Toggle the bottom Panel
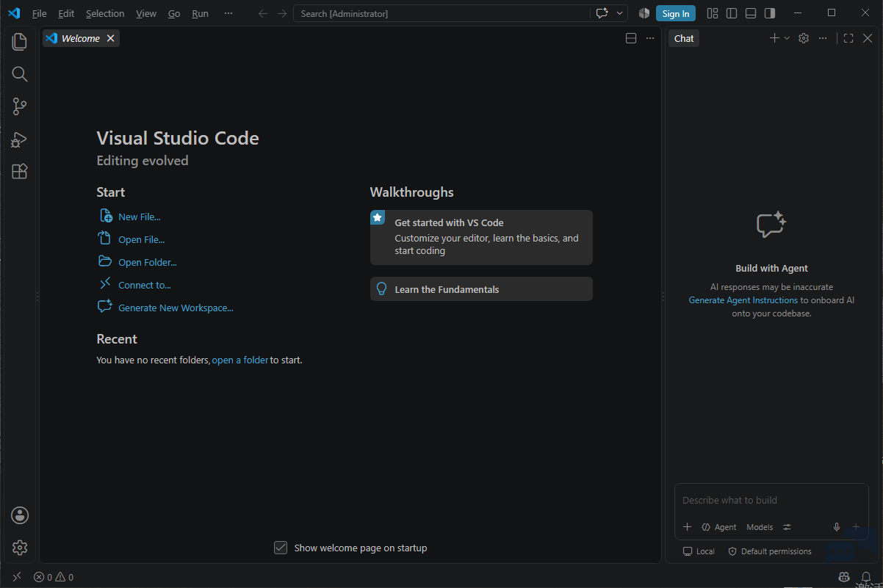Image resolution: width=883 pixels, height=588 pixels. coord(751,13)
